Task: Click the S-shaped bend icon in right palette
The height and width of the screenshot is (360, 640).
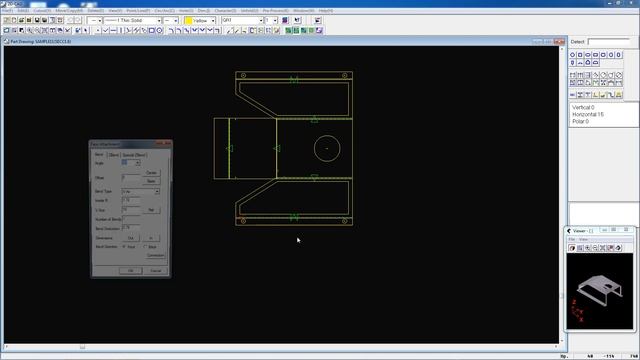Action: click(611, 95)
